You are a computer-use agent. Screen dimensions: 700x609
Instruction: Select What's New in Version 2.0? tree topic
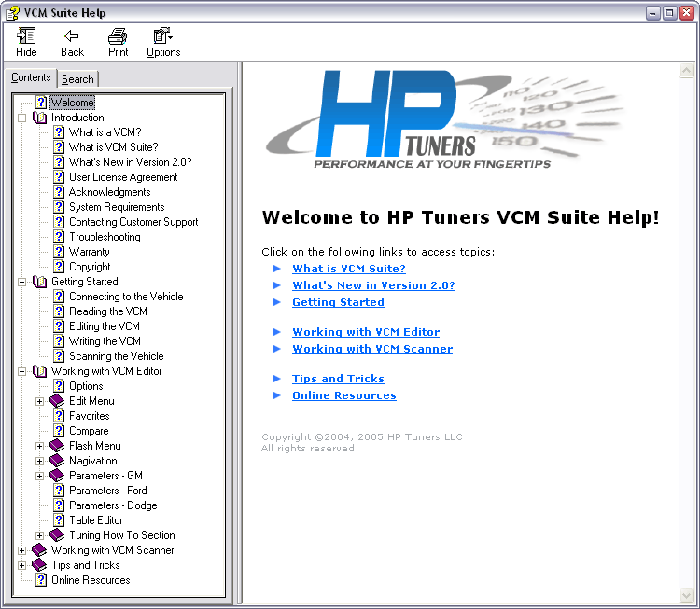131,162
